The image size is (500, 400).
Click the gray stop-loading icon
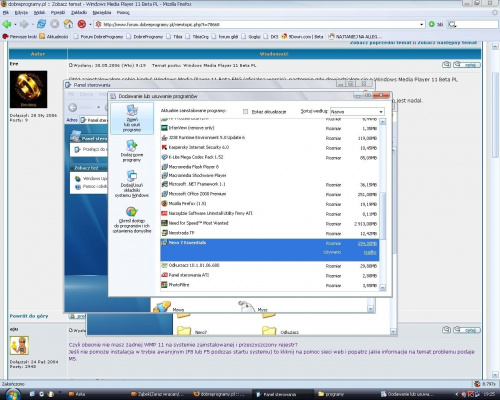(x=55, y=24)
